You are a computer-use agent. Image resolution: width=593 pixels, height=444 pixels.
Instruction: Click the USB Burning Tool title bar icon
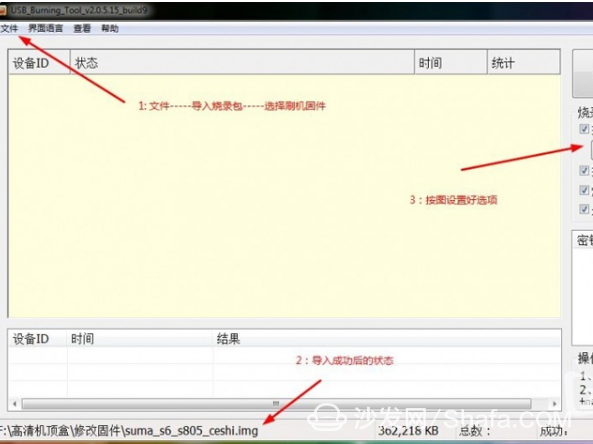(3, 10)
